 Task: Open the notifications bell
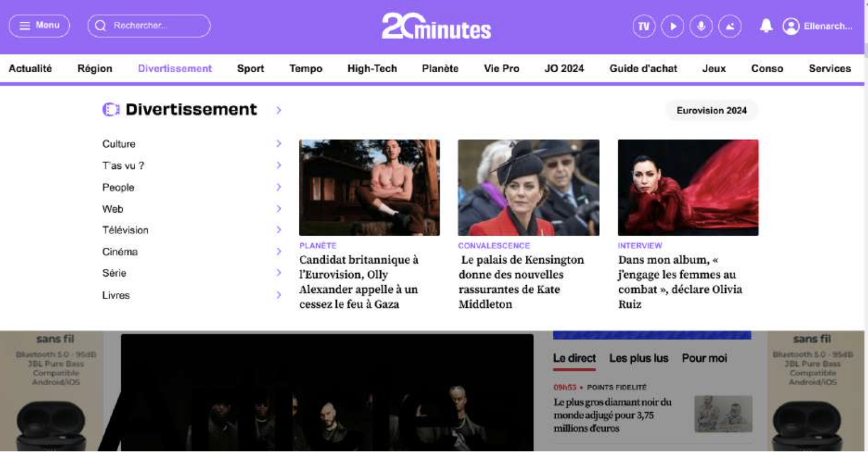pos(766,26)
